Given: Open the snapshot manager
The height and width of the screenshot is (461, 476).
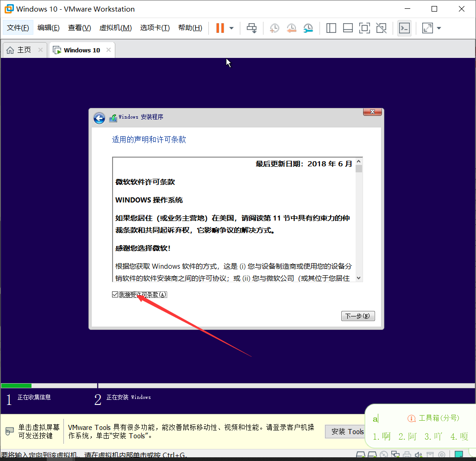Looking at the screenshot, I should 308,28.
